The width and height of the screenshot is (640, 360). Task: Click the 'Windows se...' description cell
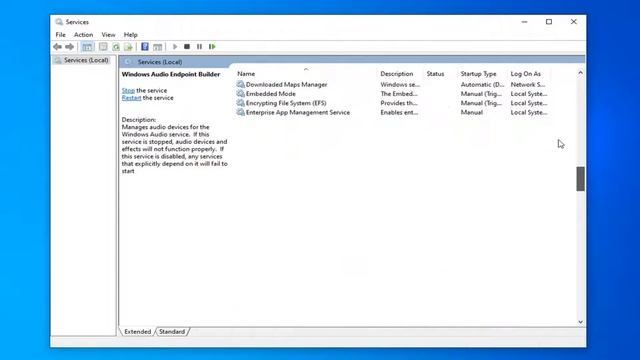pyautogui.click(x=400, y=84)
